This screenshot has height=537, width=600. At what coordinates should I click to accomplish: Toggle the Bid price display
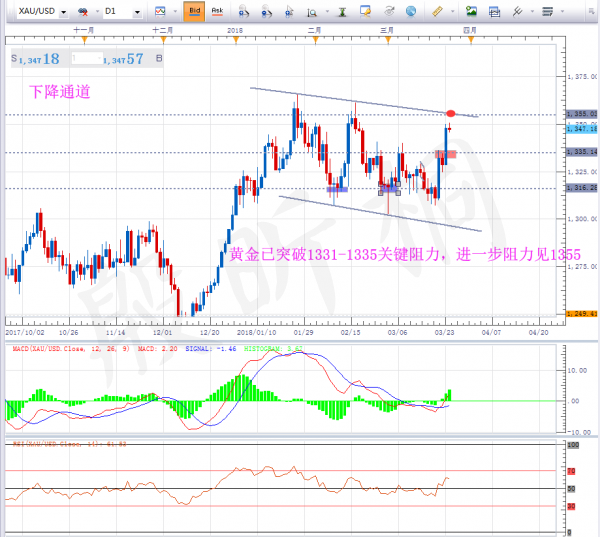(194, 12)
